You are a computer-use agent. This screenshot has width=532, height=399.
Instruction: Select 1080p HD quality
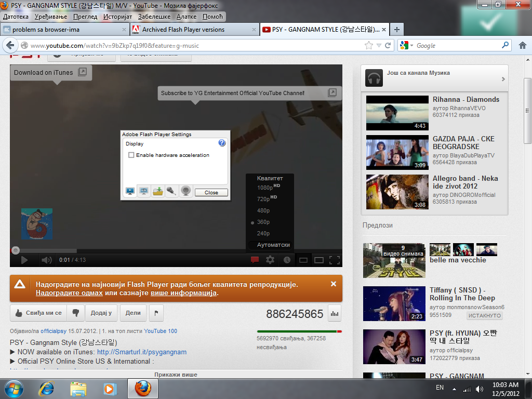pyautogui.click(x=270, y=187)
